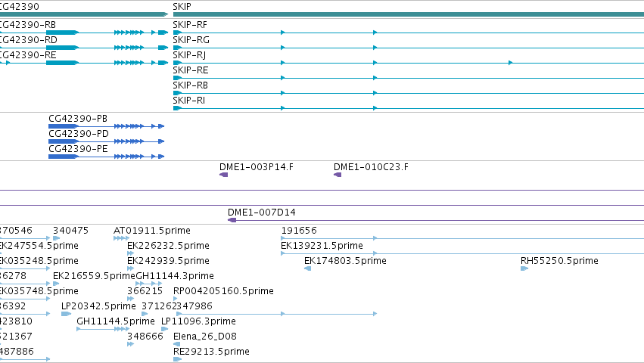
Task: Click the 348666 feature label
Action: (145, 337)
